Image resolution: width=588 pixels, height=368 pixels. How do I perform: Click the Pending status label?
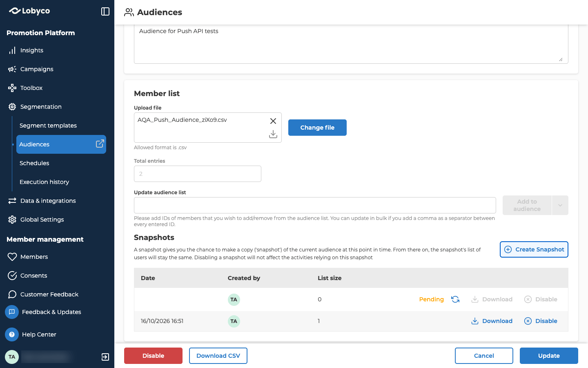(x=431, y=299)
